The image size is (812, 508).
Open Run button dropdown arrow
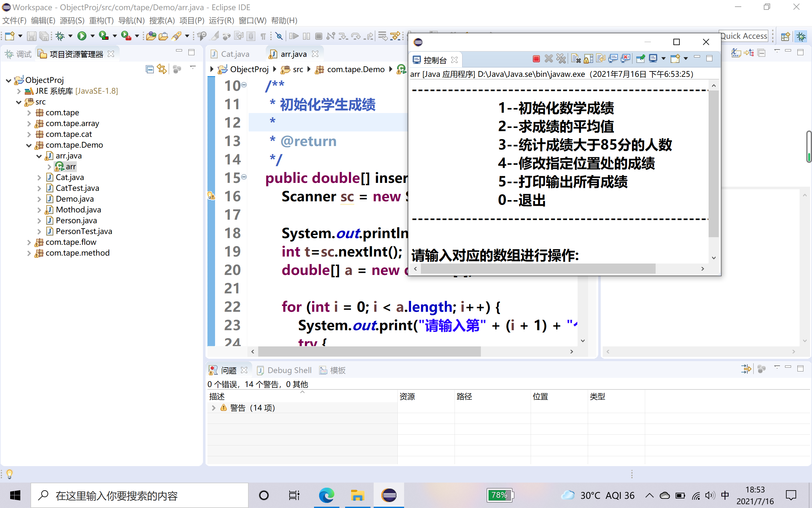pyautogui.click(x=92, y=36)
